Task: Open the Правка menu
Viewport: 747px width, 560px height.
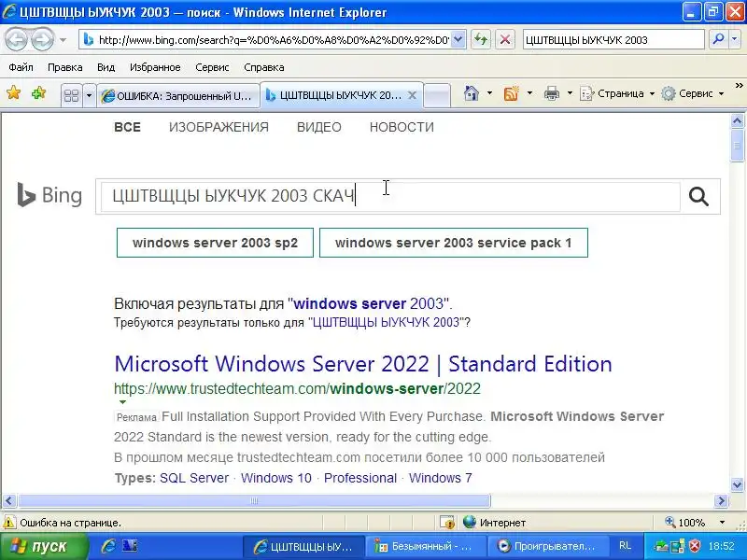Action: 64,67
